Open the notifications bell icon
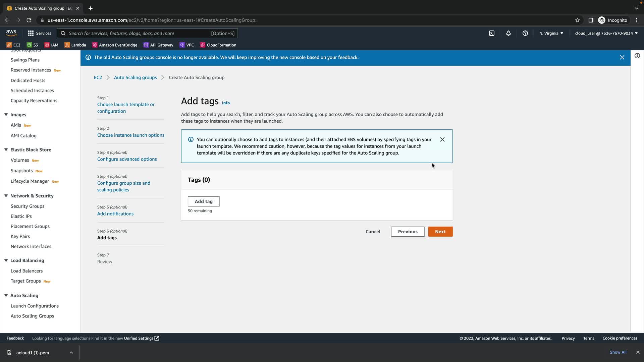 (508, 33)
